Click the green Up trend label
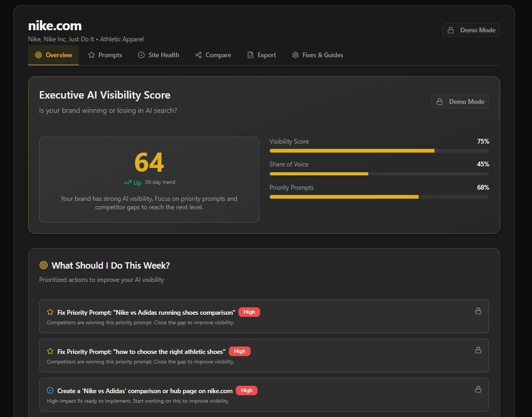Image resolution: width=532 pixels, height=417 pixels. click(137, 183)
